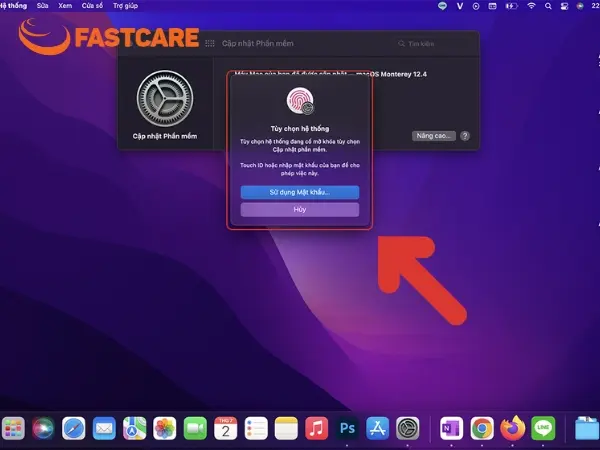Click the 'macOS Monterey 12.4' status text
The height and width of the screenshot is (450, 600).
pos(391,74)
